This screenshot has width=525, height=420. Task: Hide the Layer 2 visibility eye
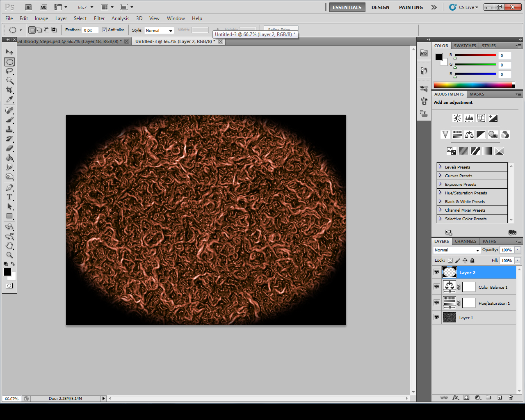pyautogui.click(x=436, y=272)
